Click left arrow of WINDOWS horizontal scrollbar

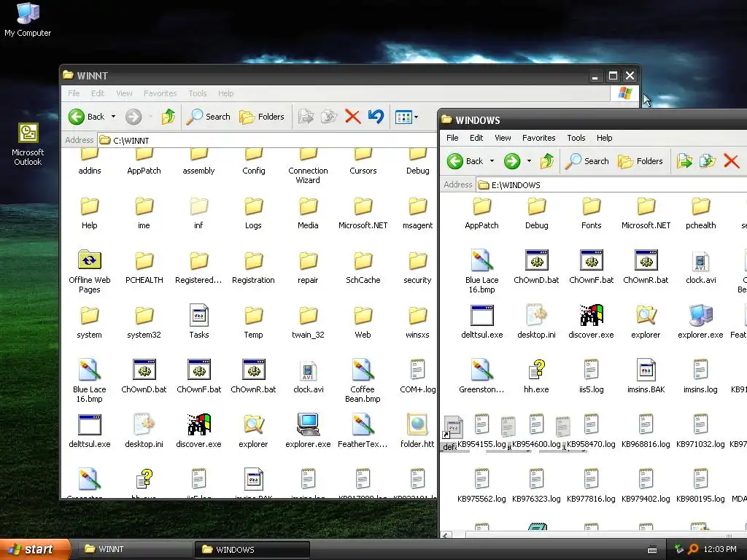click(446, 535)
